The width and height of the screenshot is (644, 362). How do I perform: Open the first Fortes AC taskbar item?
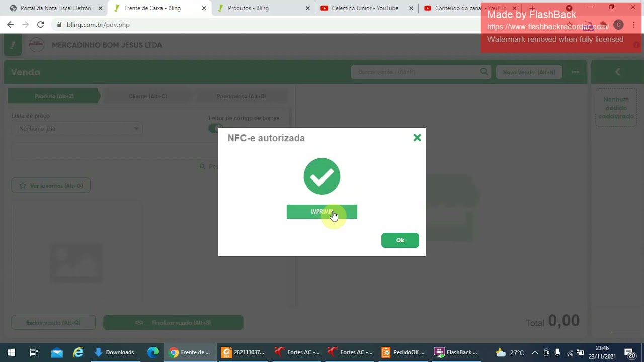(x=297, y=352)
